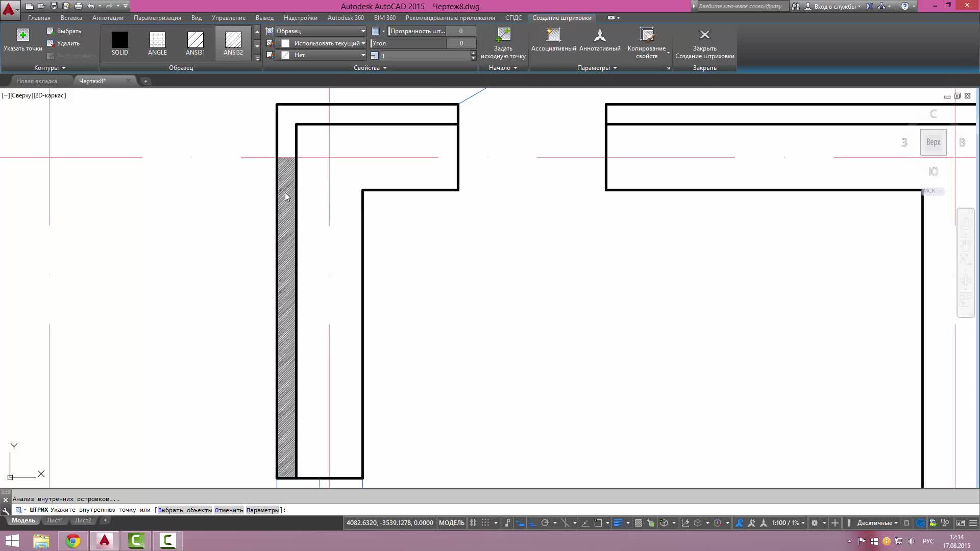
Task: Click the dynamic UCS icon in status bar
Action: [x=685, y=523]
